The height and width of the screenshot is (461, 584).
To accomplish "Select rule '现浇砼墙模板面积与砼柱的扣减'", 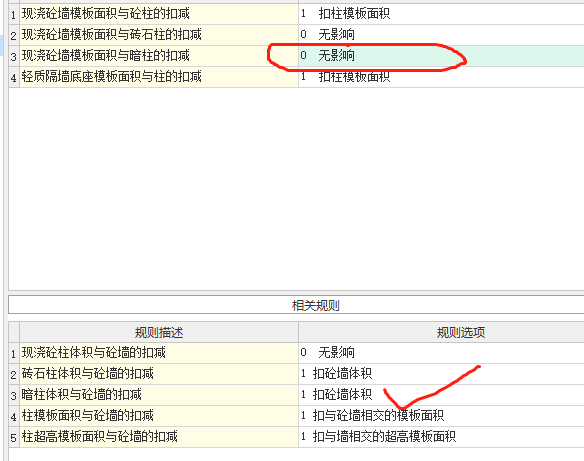I will click(159, 14).
